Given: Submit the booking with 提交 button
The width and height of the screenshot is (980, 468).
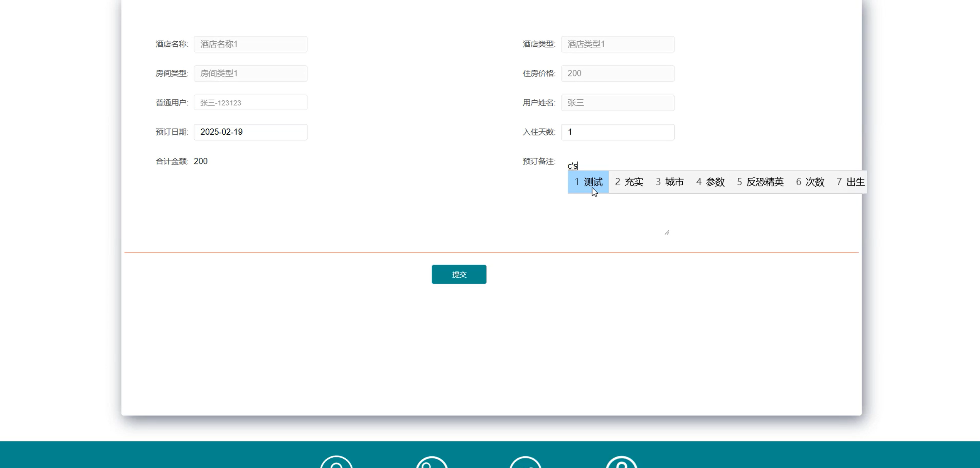Looking at the screenshot, I should (459, 274).
